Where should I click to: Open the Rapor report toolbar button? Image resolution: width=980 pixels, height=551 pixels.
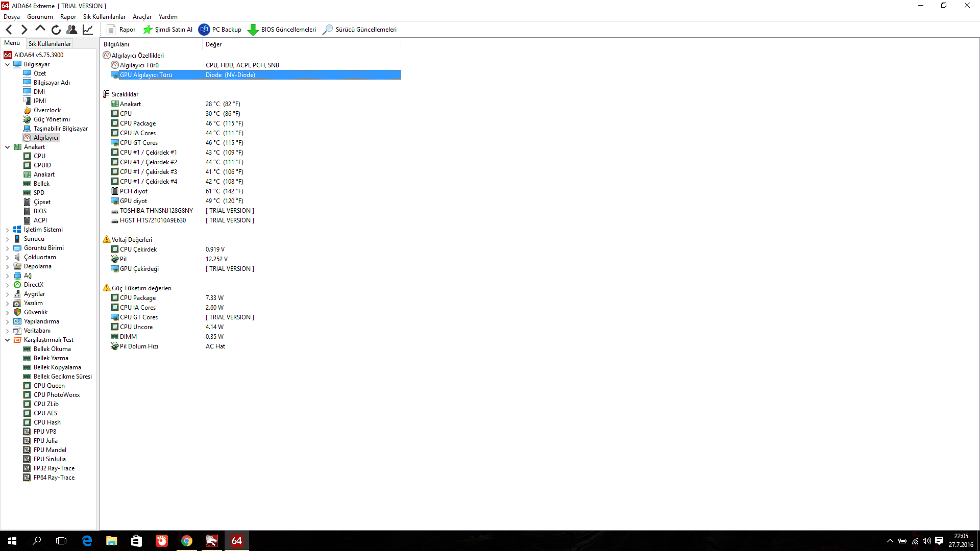[x=121, y=30]
